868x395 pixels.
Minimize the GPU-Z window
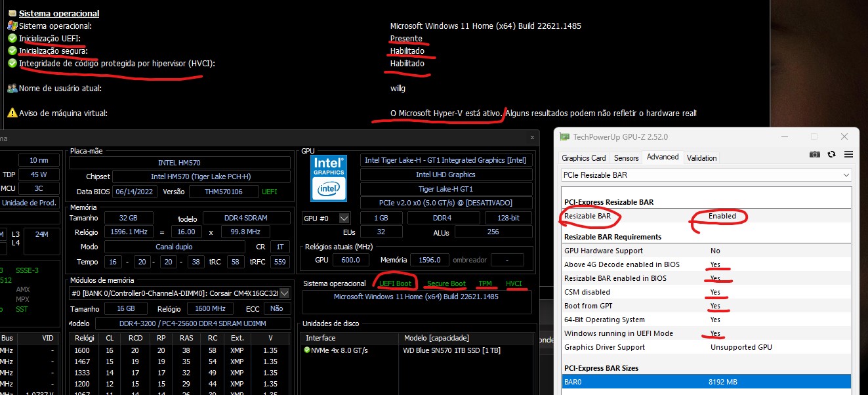[784, 136]
